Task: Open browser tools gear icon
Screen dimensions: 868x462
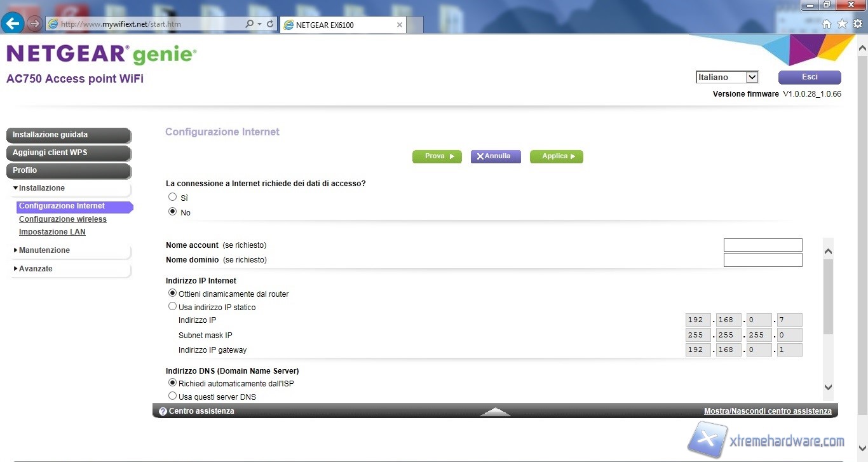Action: pos(857,24)
